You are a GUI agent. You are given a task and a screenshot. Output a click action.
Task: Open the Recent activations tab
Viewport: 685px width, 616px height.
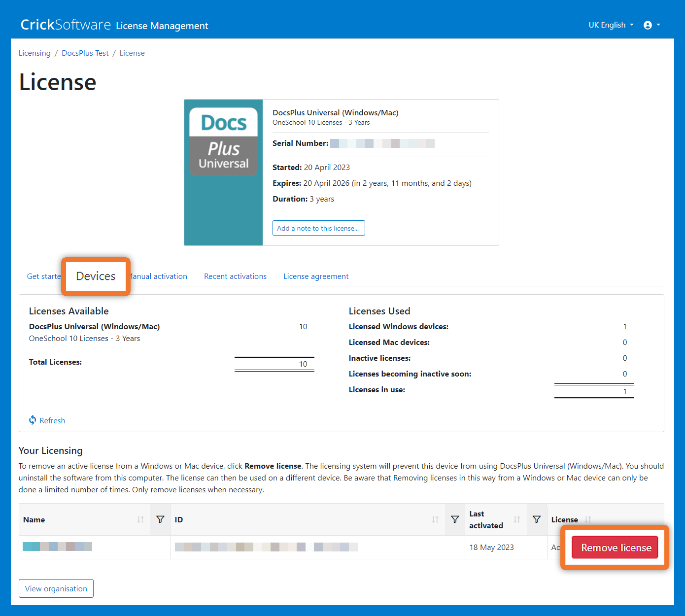click(235, 276)
